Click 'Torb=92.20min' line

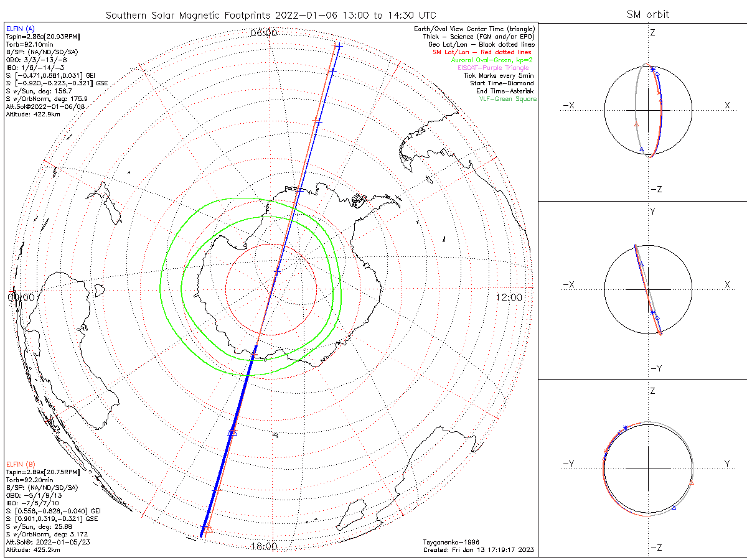pyautogui.click(x=29, y=480)
